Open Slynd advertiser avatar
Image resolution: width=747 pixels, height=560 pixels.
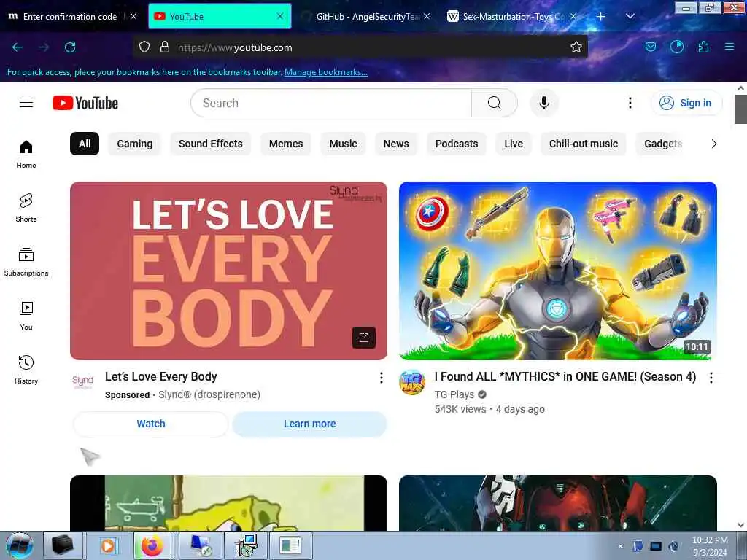click(83, 381)
